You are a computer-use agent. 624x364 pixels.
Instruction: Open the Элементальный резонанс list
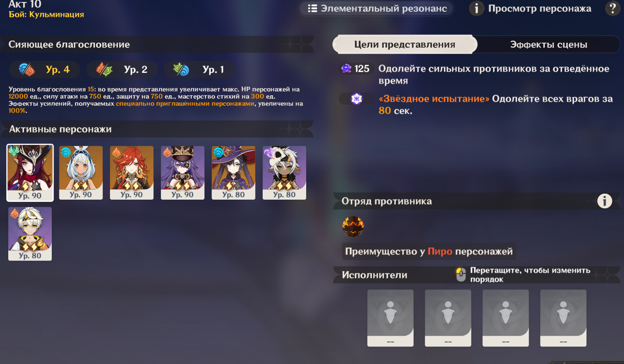[377, 8]
